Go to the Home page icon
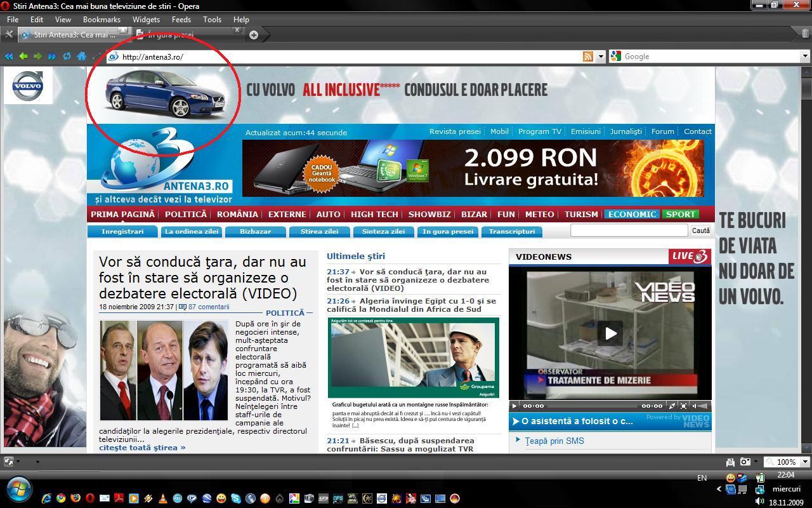The image size is (812, 508). 81,57
